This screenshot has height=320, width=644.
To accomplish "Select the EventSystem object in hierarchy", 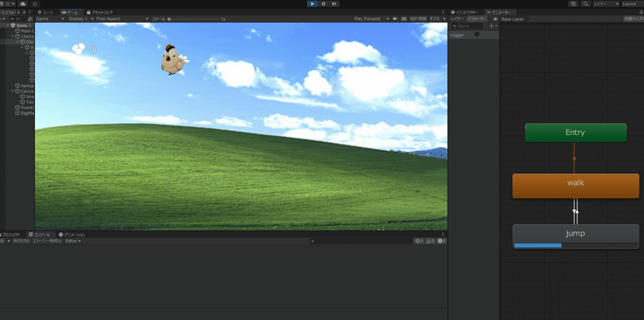I will tap(25, 107).
